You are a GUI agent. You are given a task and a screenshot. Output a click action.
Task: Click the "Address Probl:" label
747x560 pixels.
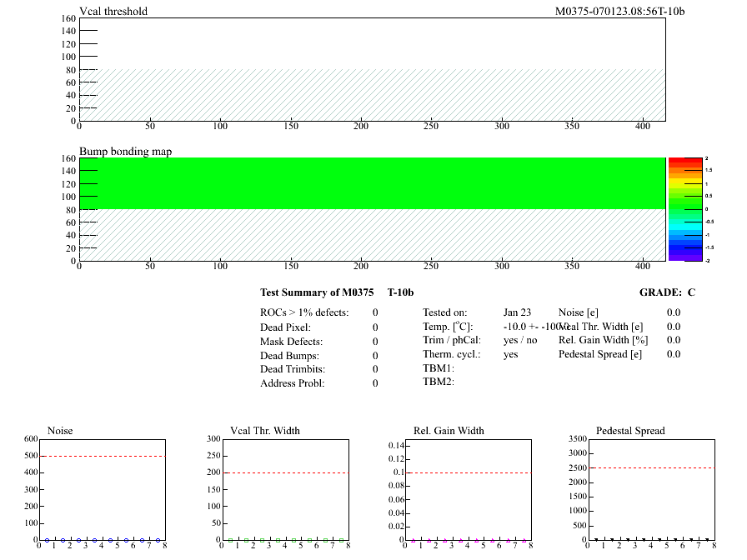coord(292,383)
